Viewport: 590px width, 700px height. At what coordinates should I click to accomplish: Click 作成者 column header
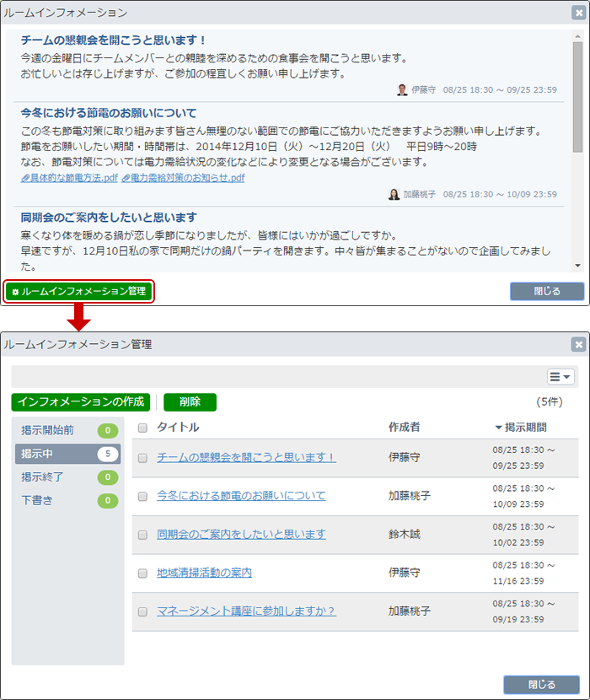(x=405, y=428)
